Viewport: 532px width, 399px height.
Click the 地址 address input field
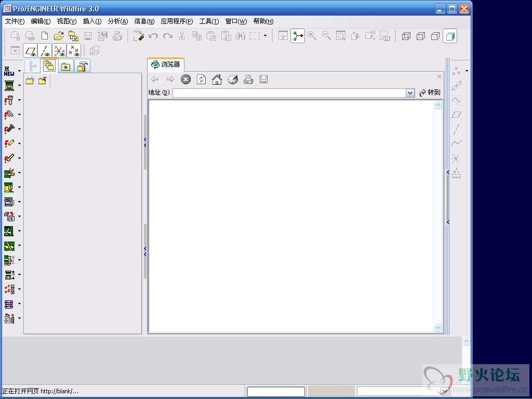point(289,92)
